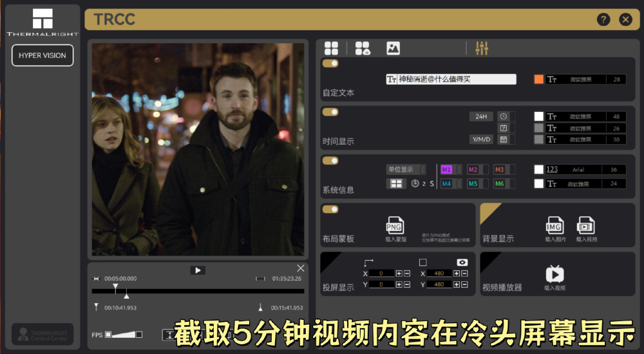
Task: Click white color swatch beside size 48
Action: (x=538, y=116)
